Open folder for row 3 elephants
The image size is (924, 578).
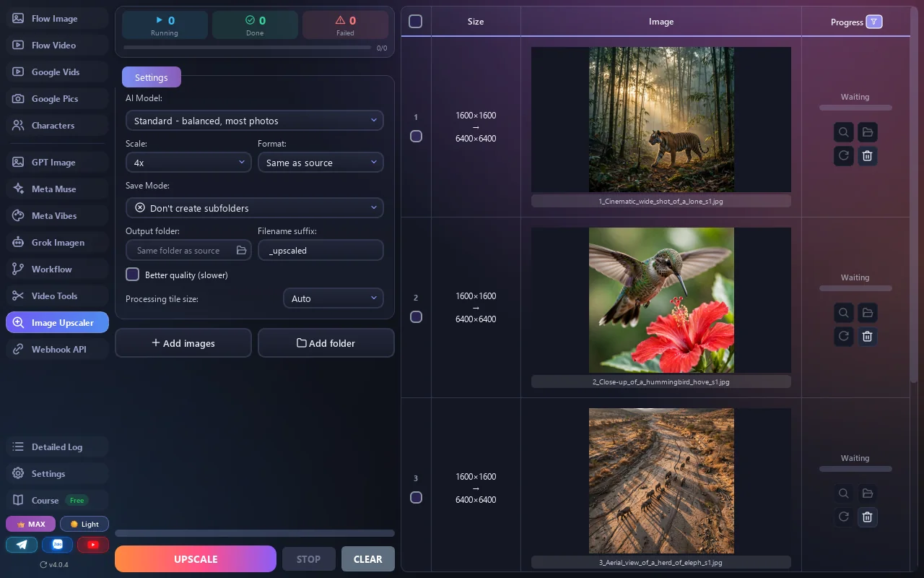tap(868, 493)
